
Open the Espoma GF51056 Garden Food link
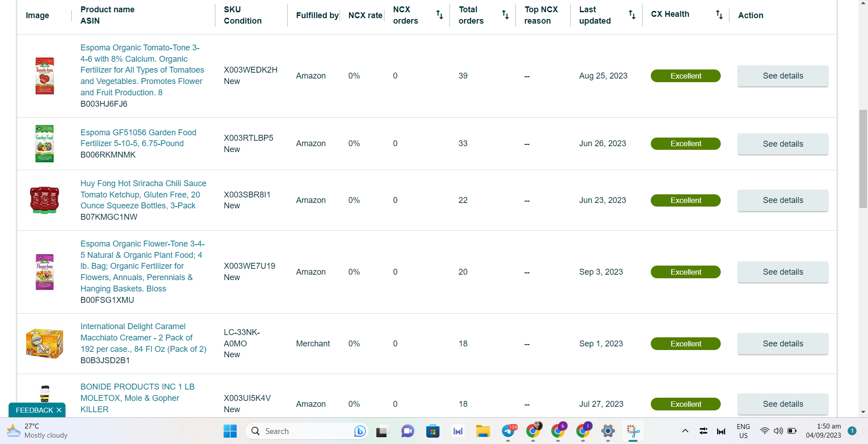[x=138, y=138]
